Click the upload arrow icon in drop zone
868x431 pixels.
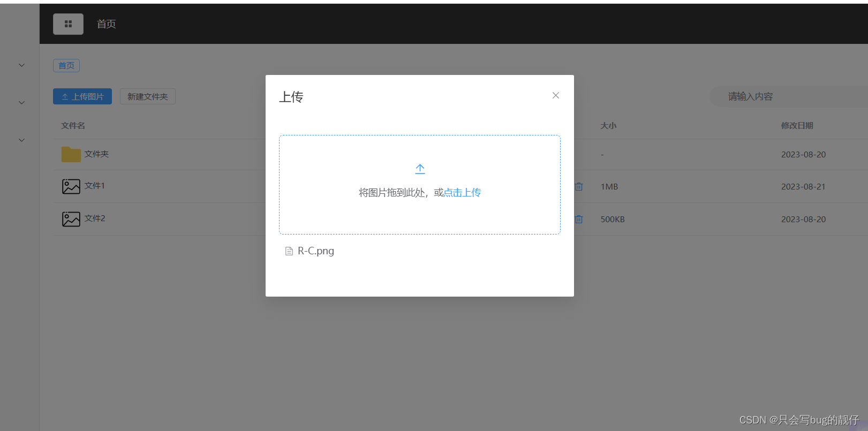(420, 169)
